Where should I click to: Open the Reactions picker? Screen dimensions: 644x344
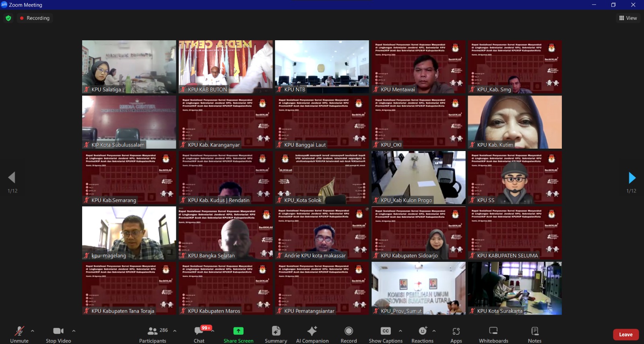[422, 331]
